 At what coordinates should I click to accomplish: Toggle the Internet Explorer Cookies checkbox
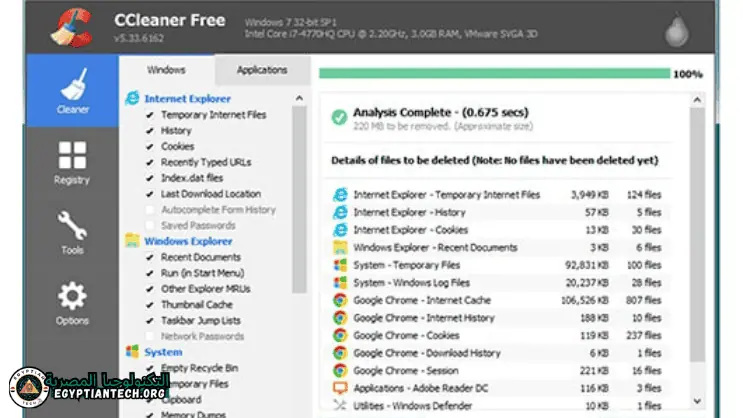(150, 146)
